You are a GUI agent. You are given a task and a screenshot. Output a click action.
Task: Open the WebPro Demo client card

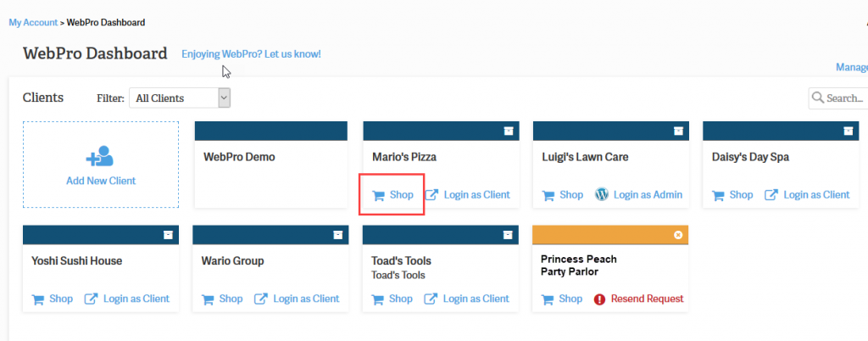[x=239, y=157]
